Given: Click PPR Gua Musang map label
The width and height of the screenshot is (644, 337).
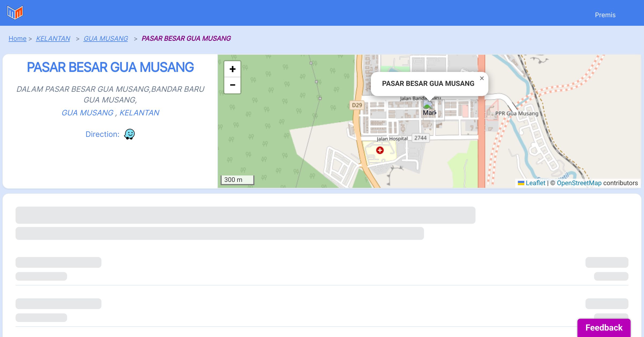Looking at the screenshot, I should [x=517, y=113].
